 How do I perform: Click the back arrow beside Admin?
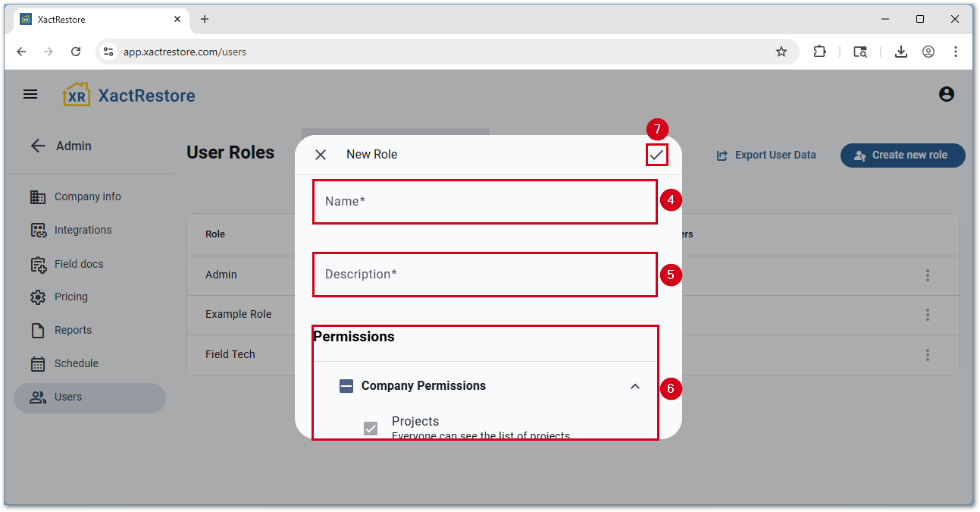pos(38,146)
